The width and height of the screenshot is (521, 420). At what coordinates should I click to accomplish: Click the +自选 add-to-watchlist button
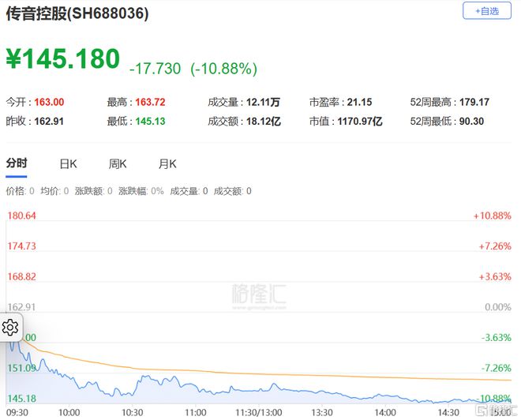487,11
